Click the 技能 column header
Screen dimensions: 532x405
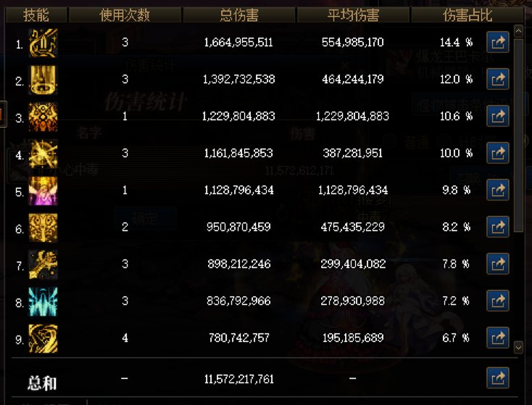(x=36, y=15)
